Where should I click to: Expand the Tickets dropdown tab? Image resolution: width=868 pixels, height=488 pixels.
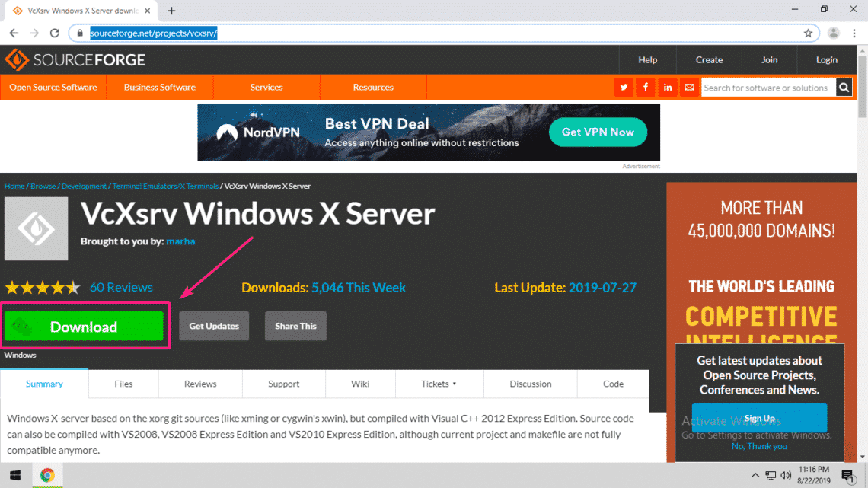439,384
